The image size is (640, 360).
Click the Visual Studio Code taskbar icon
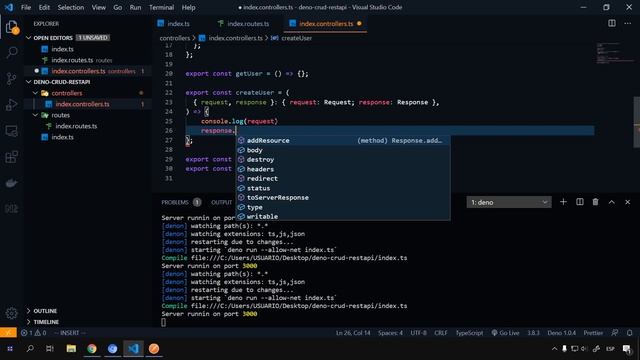click(133, 349)
